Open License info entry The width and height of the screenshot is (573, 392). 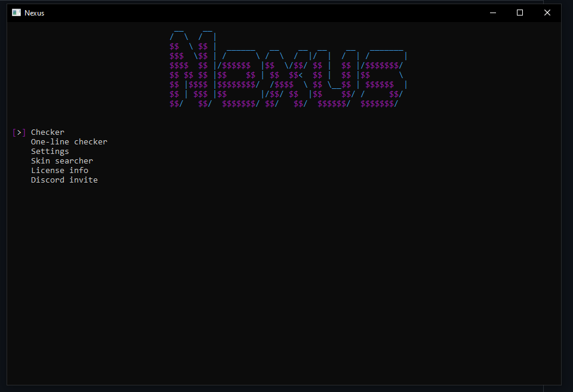[x=60, y=170]
